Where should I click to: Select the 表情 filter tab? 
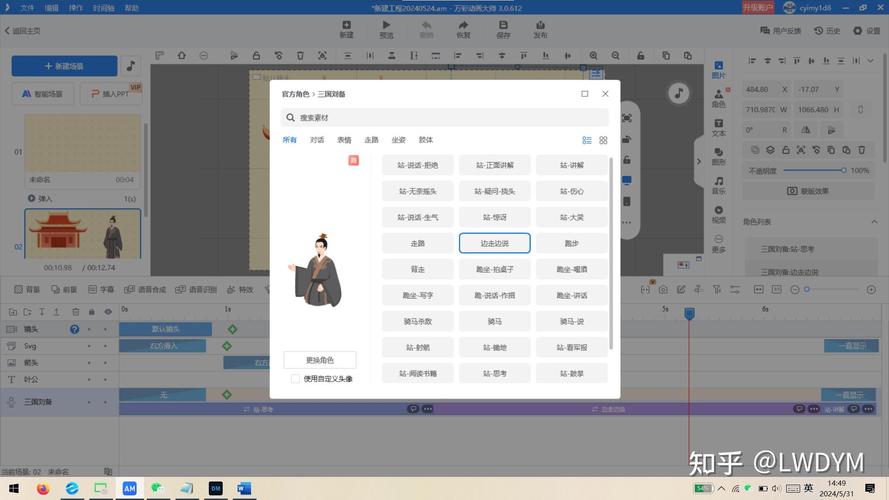344,140
